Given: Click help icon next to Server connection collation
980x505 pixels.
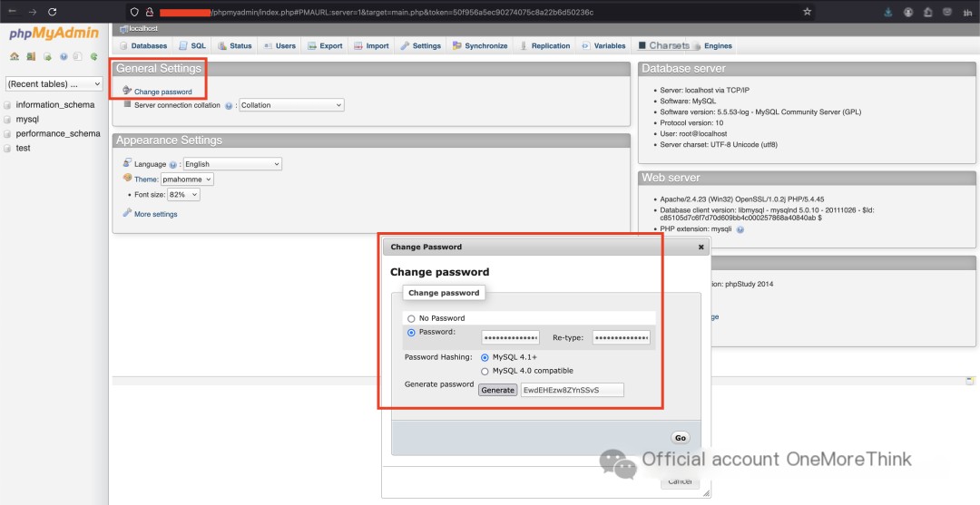Looking at the screenshot, I should click(229, 106).
